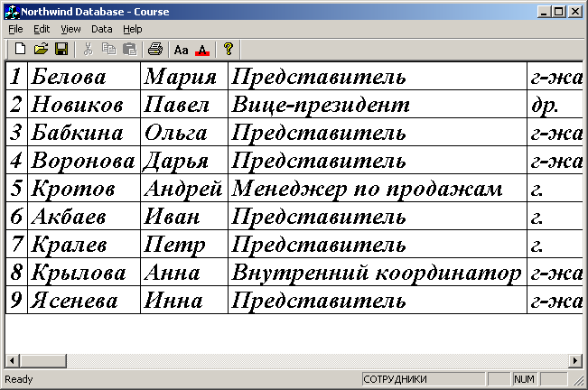Select the cell Белова
The image size is (588, 390).
point(84,76)
